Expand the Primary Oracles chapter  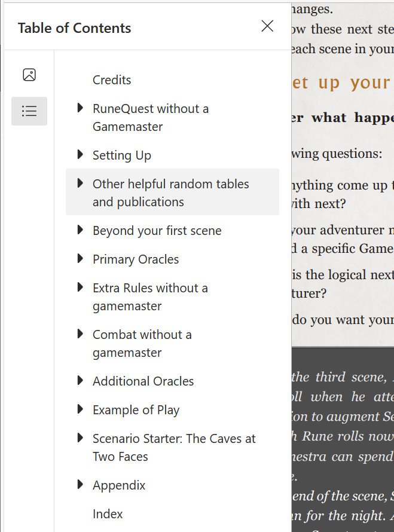80,259
